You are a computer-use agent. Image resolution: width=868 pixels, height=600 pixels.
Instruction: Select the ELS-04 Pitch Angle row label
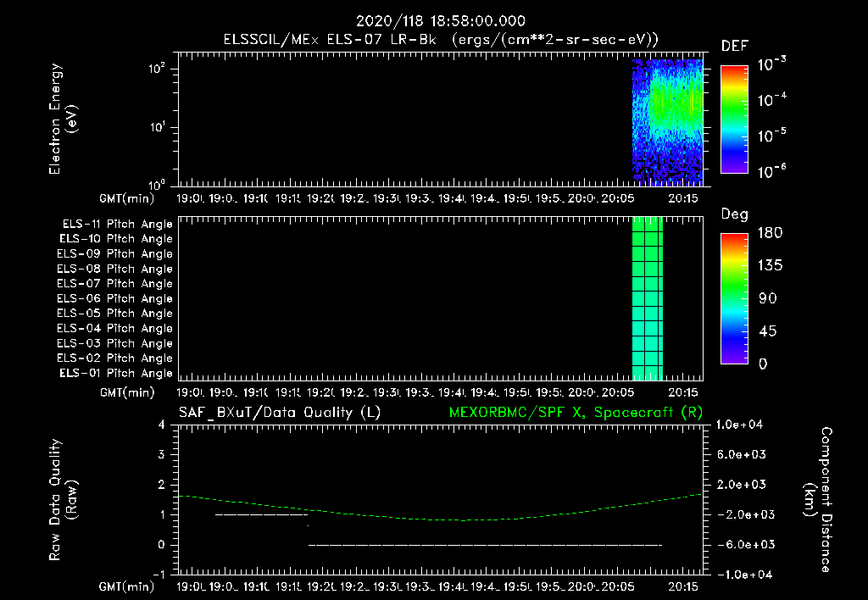114,329
